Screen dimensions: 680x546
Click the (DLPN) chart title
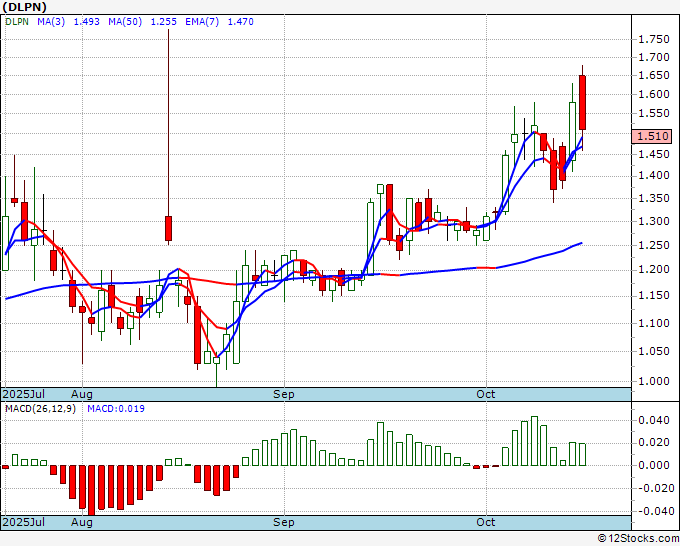tap(24, 7)
